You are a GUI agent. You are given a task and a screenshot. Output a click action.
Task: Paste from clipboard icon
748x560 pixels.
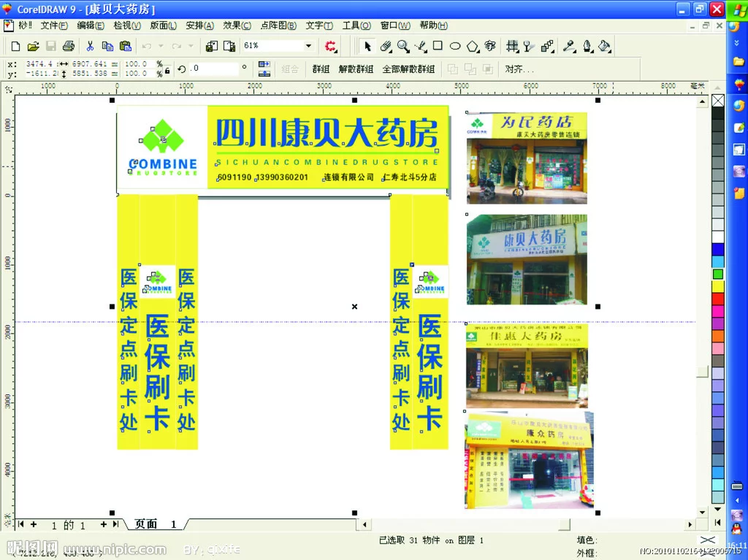[x=125, y=46]
